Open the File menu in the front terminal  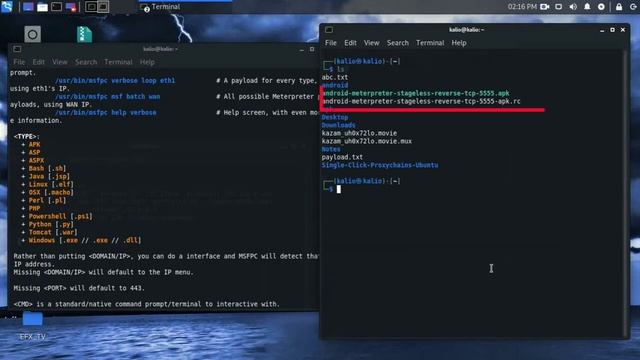point(331,43)
